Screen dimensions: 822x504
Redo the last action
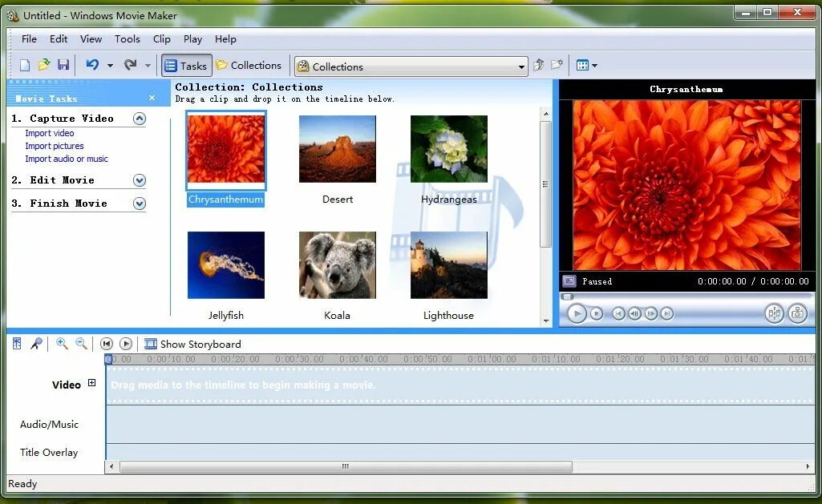coord(130,65)
